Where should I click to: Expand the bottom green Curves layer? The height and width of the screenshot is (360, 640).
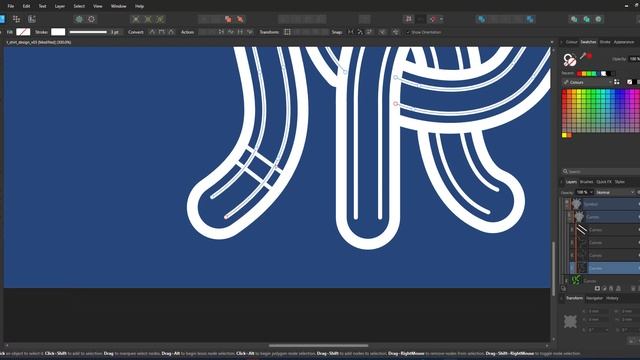click(x=566, y=281)
